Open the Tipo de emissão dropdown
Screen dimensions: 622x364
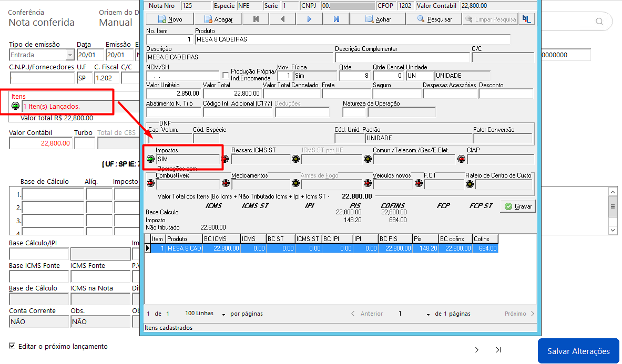(70, 55)
